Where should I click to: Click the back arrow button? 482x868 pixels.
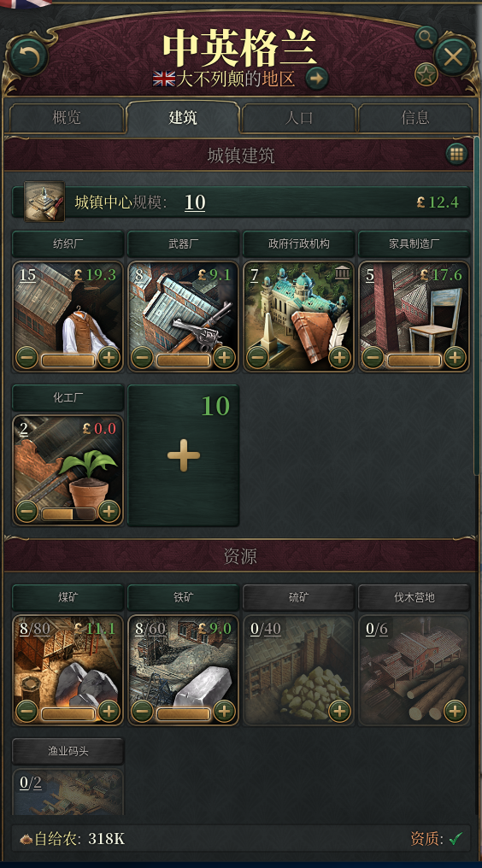point(29,56)
